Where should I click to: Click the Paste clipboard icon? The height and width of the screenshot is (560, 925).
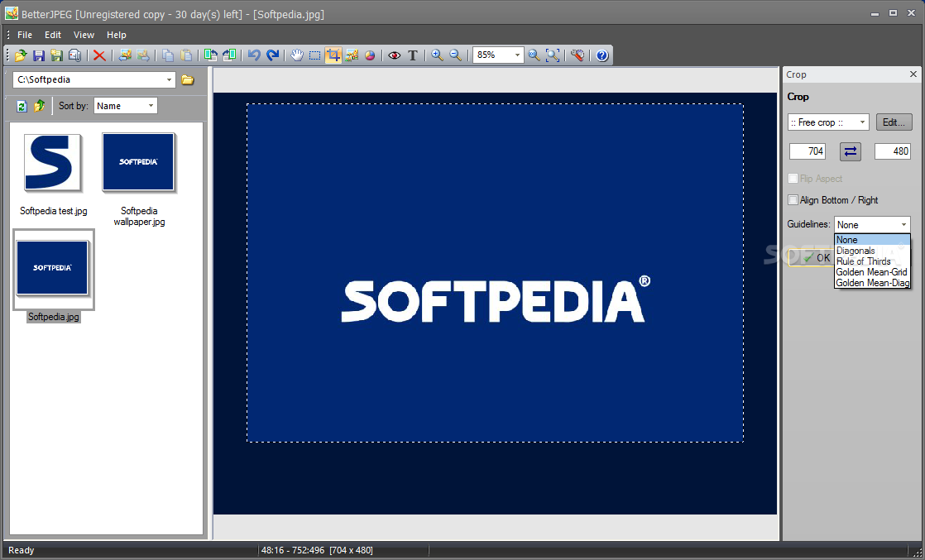point(186,55)
